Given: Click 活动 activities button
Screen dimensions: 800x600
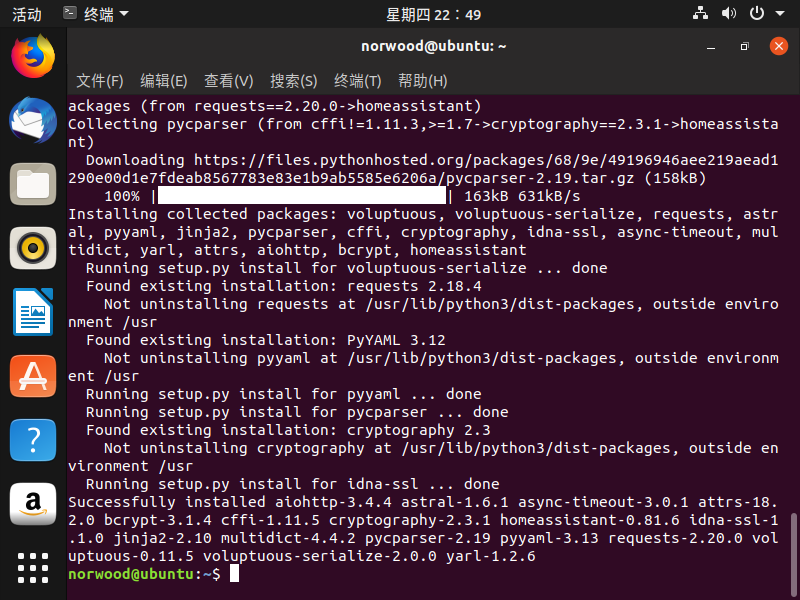Looking at the screenshot, I should [27, 14].
